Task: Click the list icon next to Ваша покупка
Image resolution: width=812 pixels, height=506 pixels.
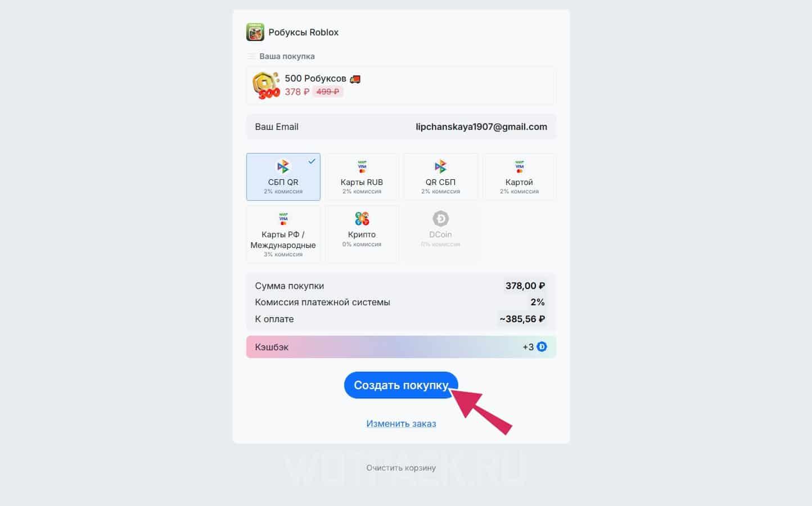Action: click(251, 56)
